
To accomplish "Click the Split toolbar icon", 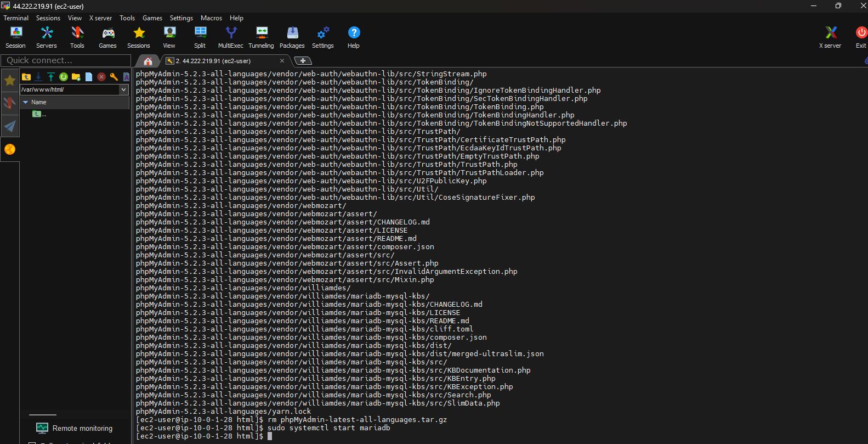I will point(200,37).
